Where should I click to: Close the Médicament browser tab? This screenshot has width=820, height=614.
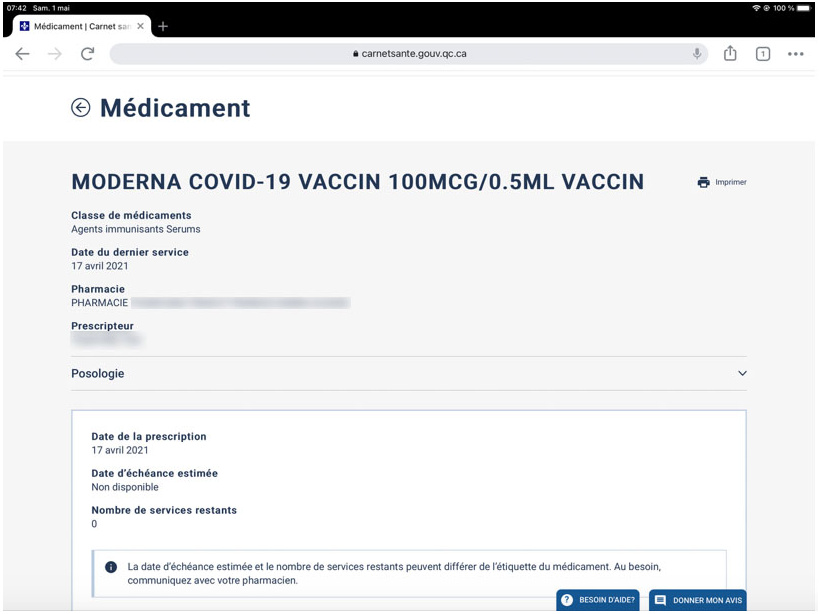coord(140,26)
